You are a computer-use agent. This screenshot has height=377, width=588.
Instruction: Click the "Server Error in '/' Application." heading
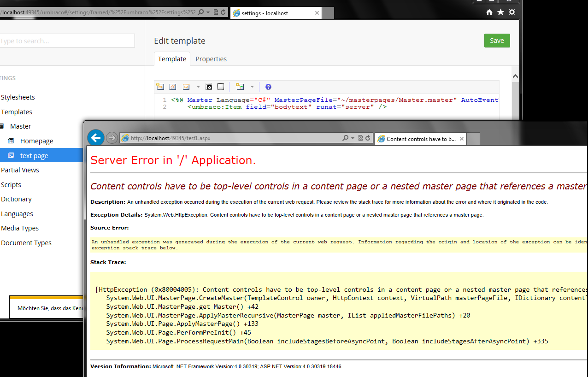pyautogui.click(x=173, y=160)
